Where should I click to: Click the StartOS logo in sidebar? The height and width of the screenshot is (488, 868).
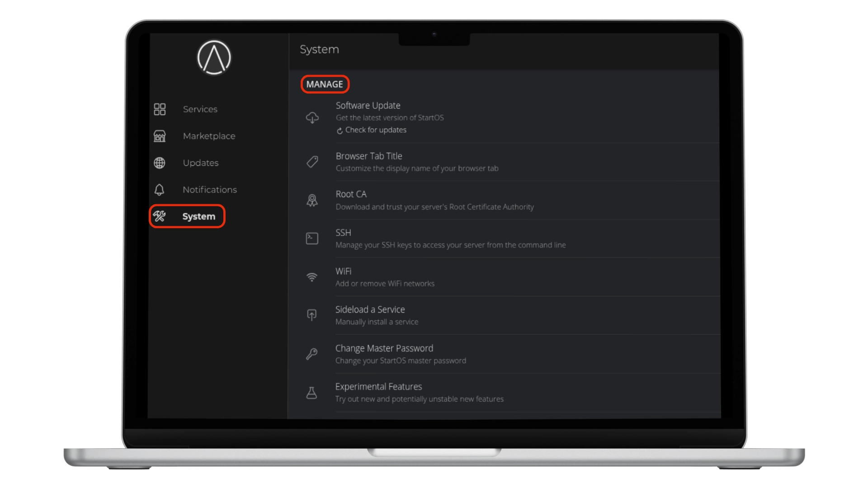(214, 57)
